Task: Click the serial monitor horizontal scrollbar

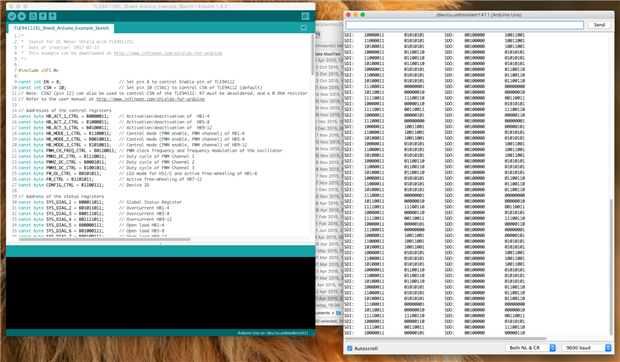Action: pos(446,339)
